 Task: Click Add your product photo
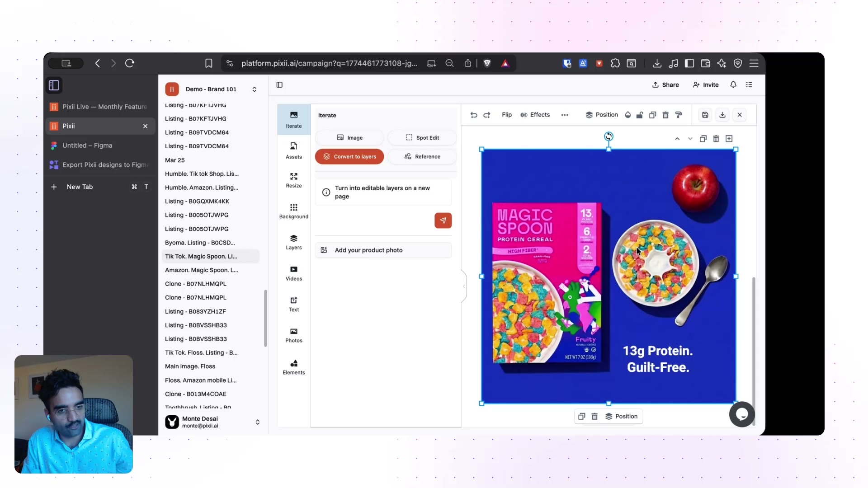click(383, 250)
